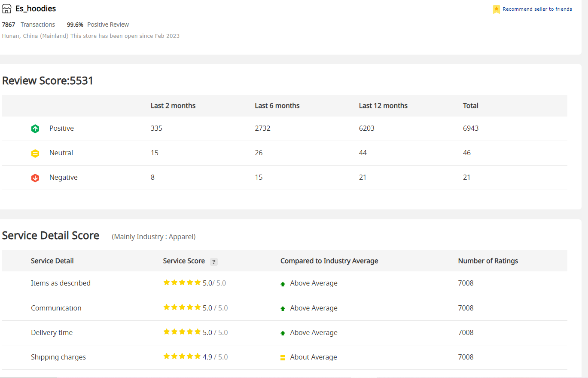Click the star rating for Communication
This screenshot has width=588, height=378.
(x=182, y=307)
